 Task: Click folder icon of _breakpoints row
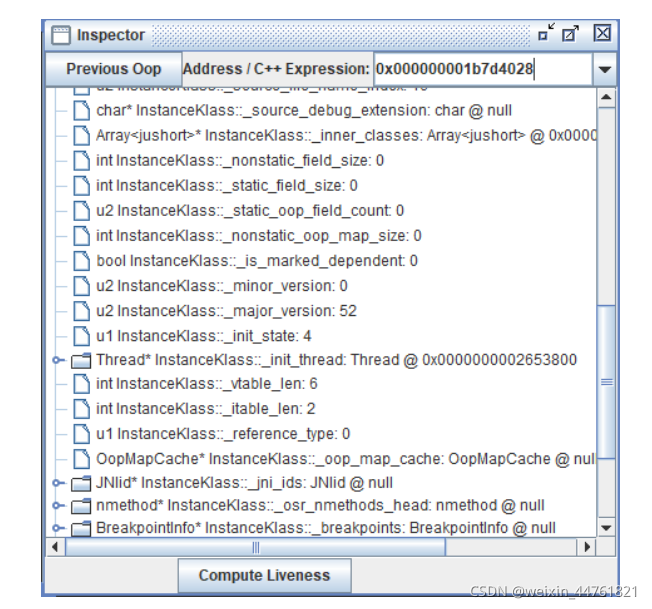[81, 528]
